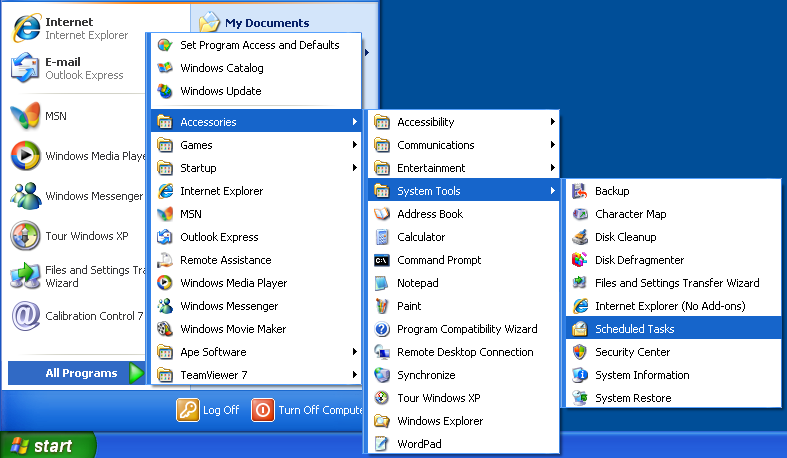Launch Outlook Express in All Programs list

[256, 237]
